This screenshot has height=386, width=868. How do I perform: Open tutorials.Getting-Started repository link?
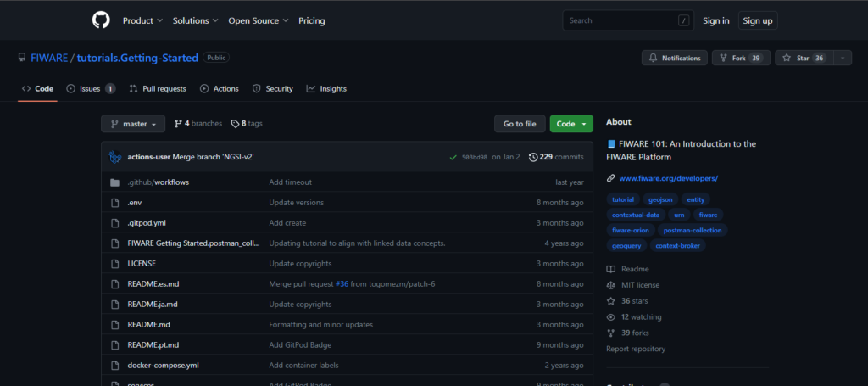point(137,58)
